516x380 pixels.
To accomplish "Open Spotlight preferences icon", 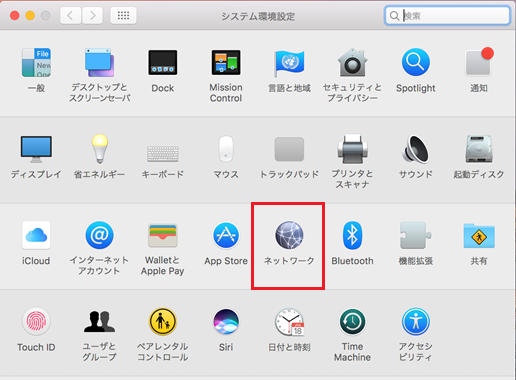I will click(416, 62).
